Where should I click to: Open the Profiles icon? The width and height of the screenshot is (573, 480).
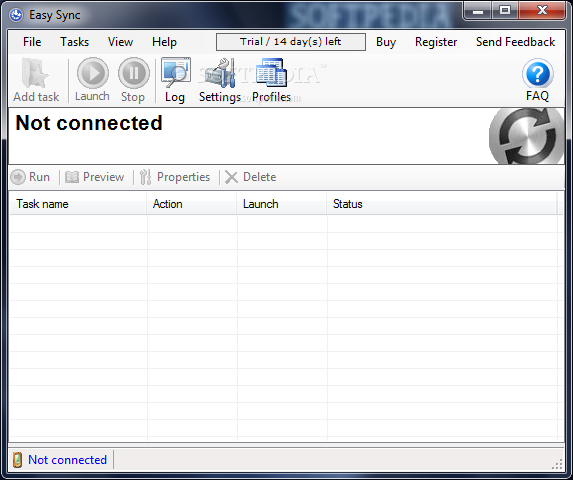[x=272, y=80]
